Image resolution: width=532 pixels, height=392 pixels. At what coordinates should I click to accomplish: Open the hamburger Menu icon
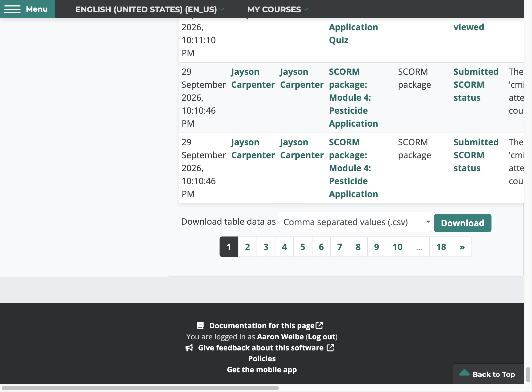pos(12,9)
